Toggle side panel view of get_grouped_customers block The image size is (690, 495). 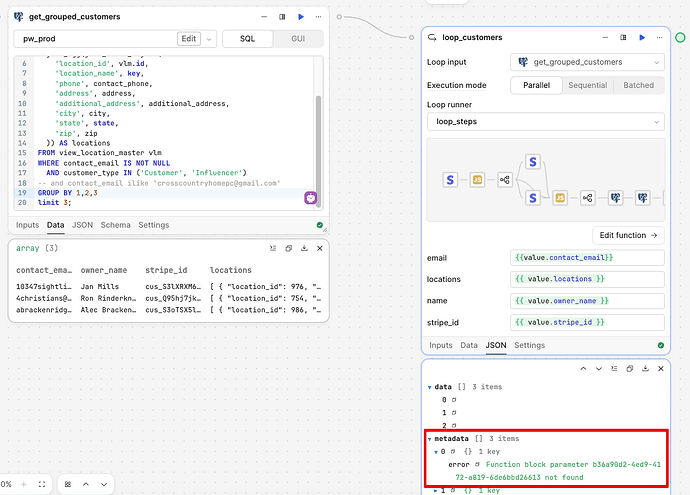click(282, 17)
